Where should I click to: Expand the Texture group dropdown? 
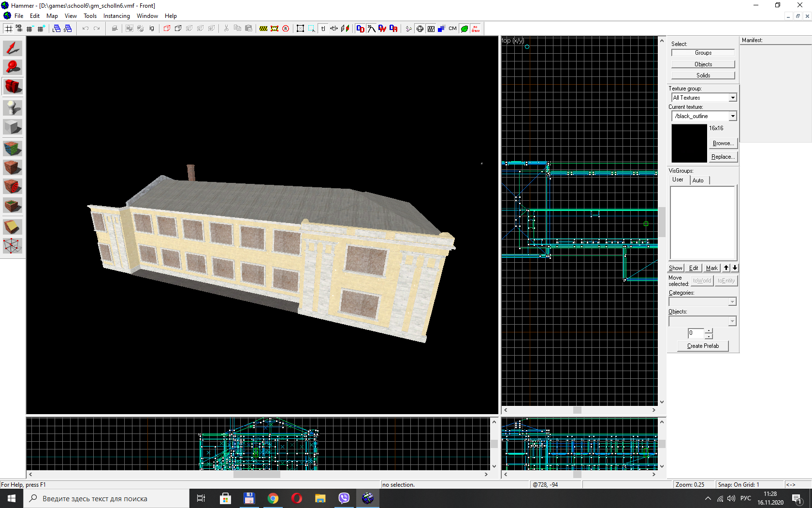click(733, 98)
